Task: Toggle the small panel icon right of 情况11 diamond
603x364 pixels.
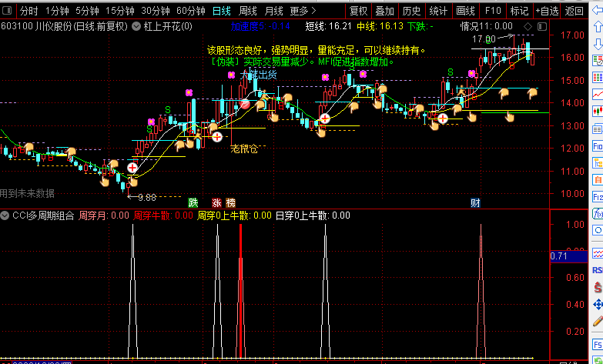Action: point(542,26)
